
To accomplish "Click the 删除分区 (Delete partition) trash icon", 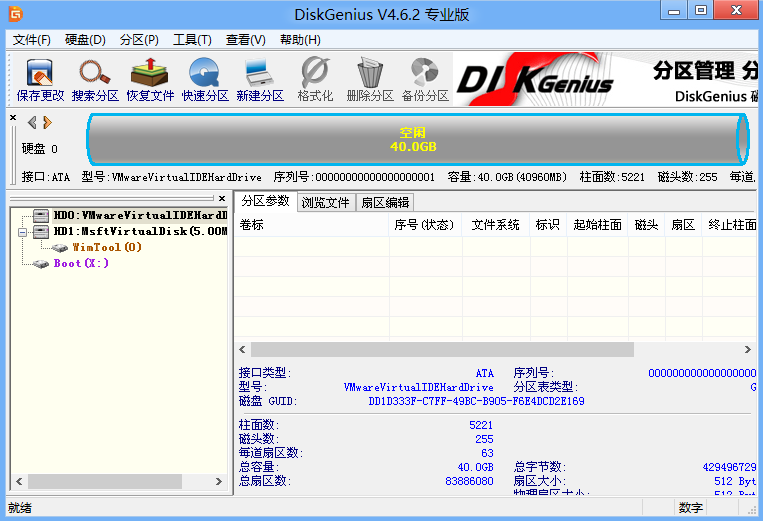I will [370, 80].
